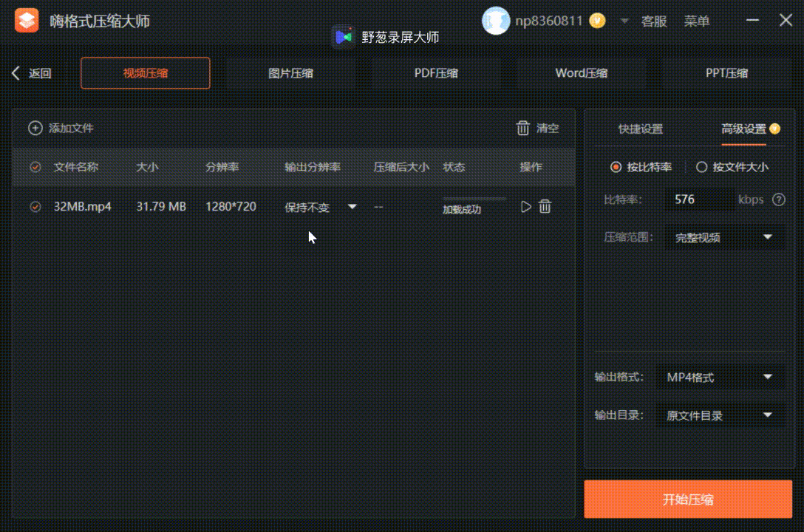This screenshot has width=804, height=532.
Task: Click the 清空 label
Action: [547, 128]
